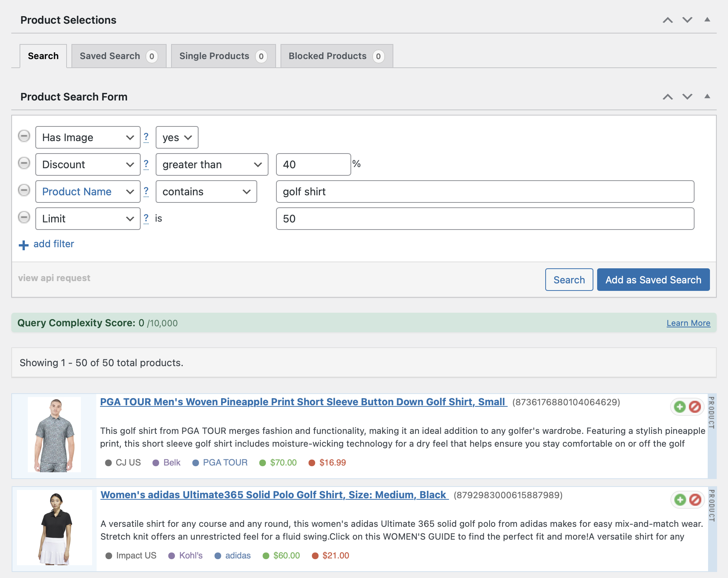Screen dimensions: 728x578
Task: Open the Limit field dropdown
Action: pos(88,219)
